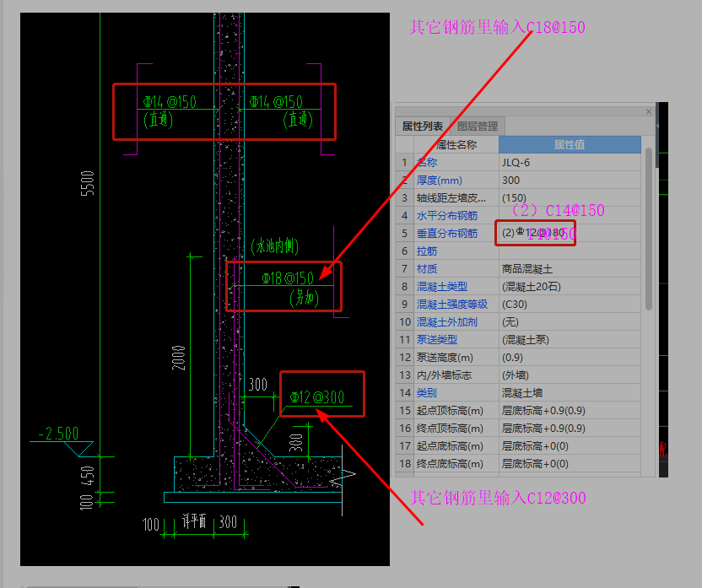The width and height of the screenshot is (702, 588).
Task: Switch to the 属性列表 tab
Action: click(422, 127)
